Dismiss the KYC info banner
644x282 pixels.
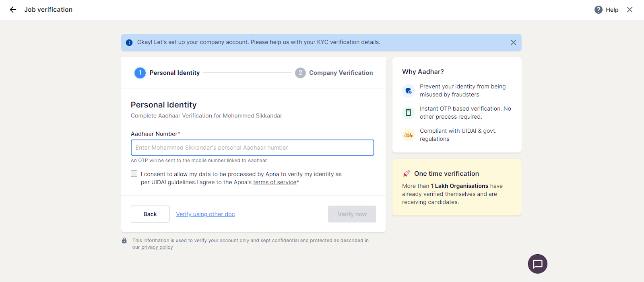click(x=513, y=42)
